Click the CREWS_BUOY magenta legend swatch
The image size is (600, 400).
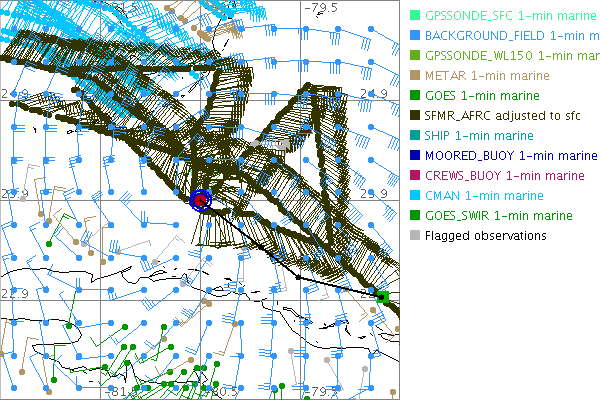tap(415, 176)
